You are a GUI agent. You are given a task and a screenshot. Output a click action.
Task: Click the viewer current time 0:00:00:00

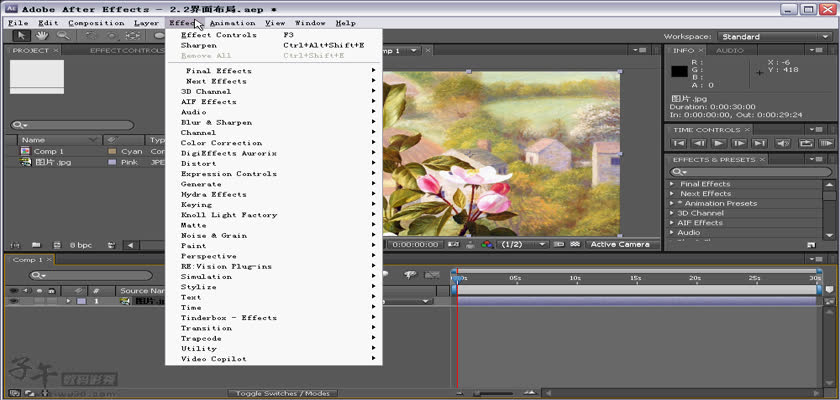point(415,244)
